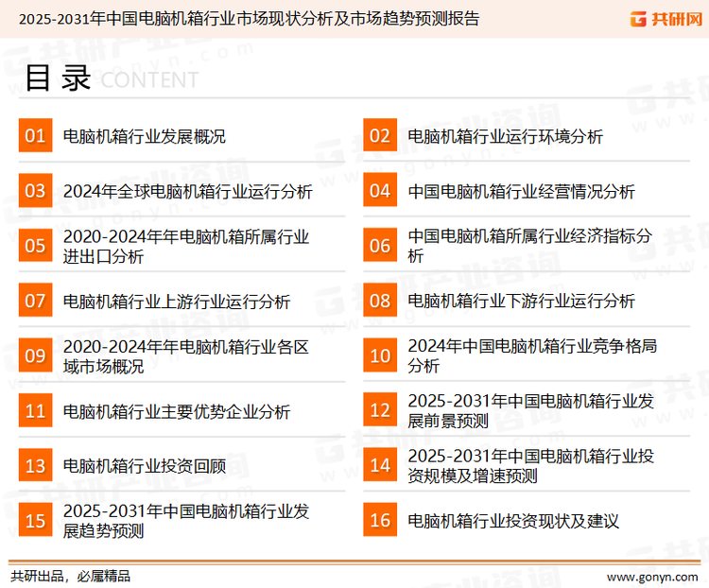Open the www.gonyn.com footer link
709x588 pixels.
[x=652, y=577]
